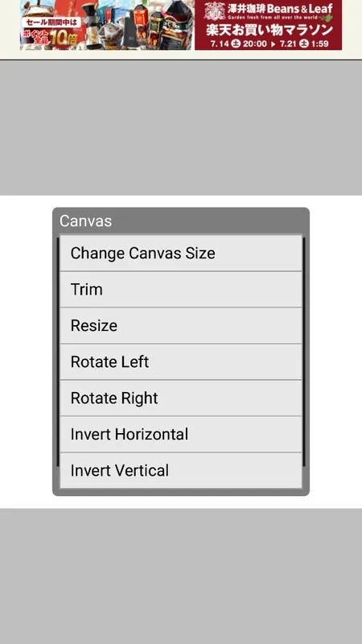The width and height of the screenshot is (362, 644).
Task: Pick Rotate Right in Canvas list
Action: (180, 398)
